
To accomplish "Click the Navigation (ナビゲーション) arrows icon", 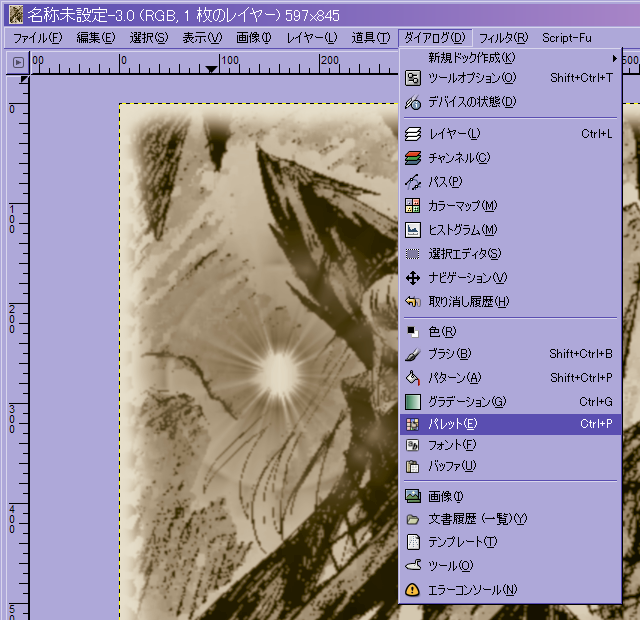I will click(413, 278).
